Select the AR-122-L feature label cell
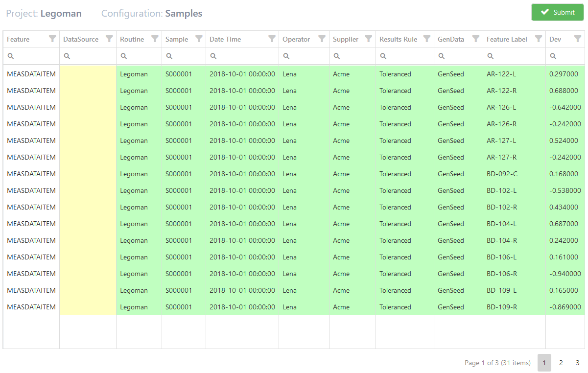588x373 pixels. pyautogui.click(x=501, y=74)
